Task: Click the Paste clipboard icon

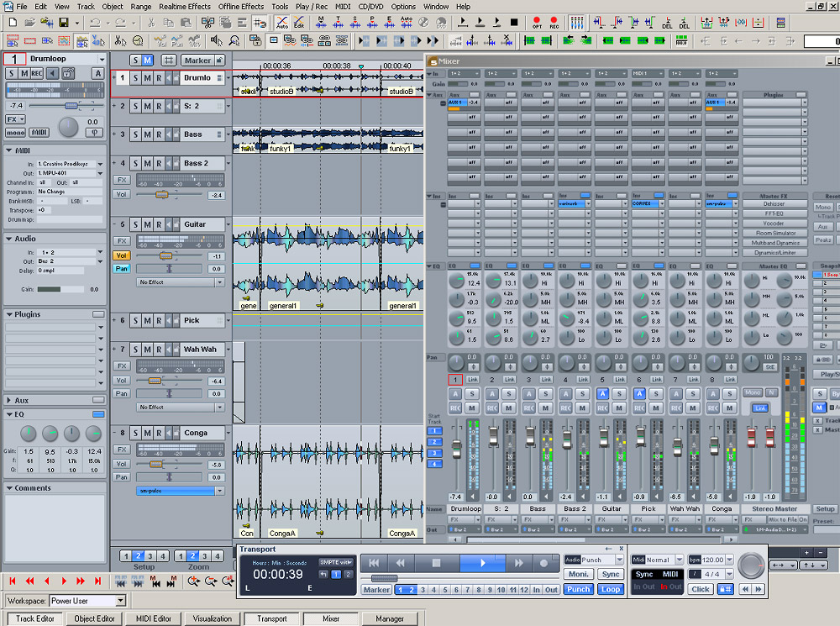Action: [x=186, y=23]
